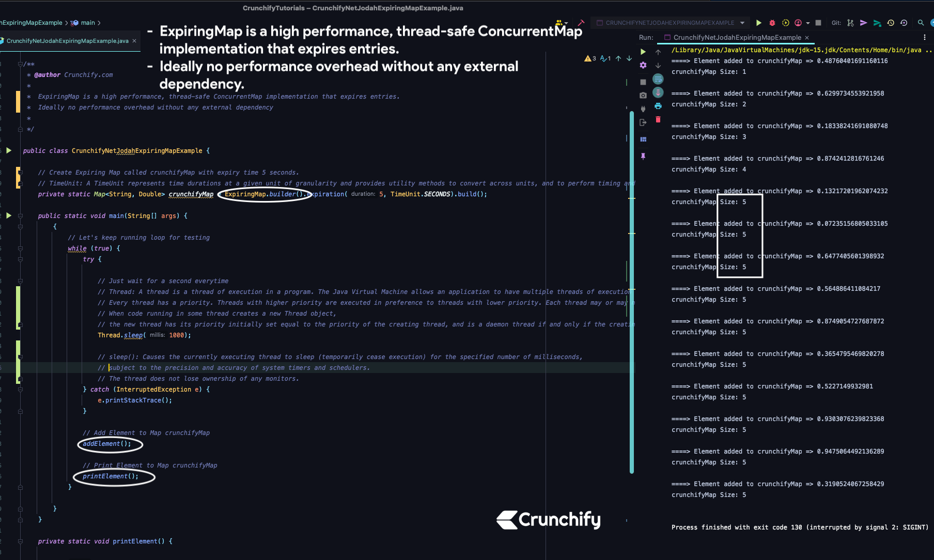The height and width of the screenshot is (560, 934).
Task: Stop the running process with the red square
Action: (x=818, y=23)
